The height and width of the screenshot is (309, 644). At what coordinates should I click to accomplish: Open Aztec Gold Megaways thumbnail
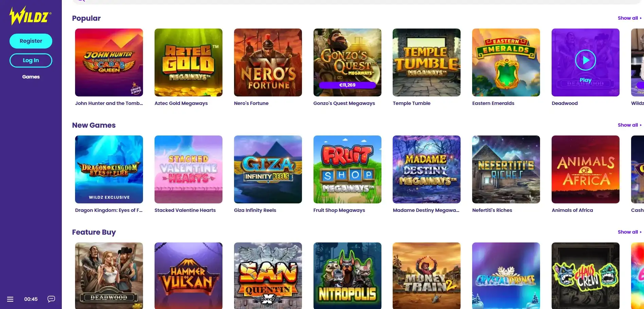(189, 62)
